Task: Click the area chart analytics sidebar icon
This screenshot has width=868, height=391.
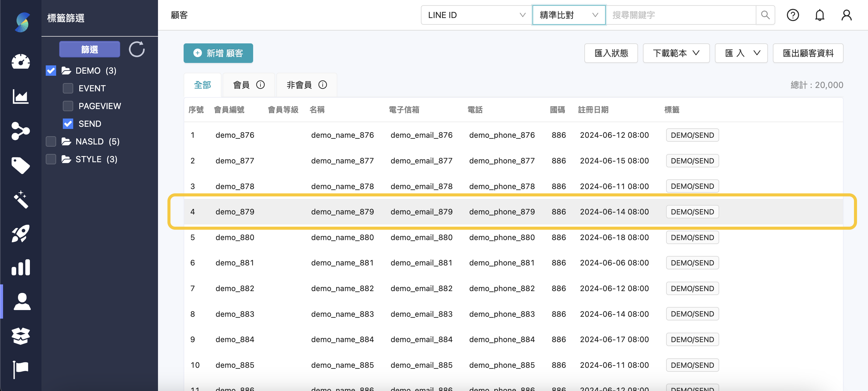Action: (x=20, y=97)
